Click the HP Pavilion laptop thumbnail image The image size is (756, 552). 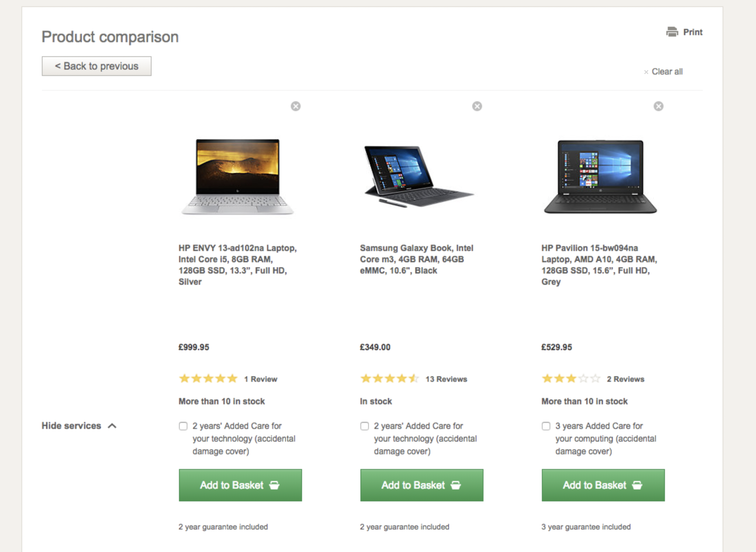pos(600,176)
